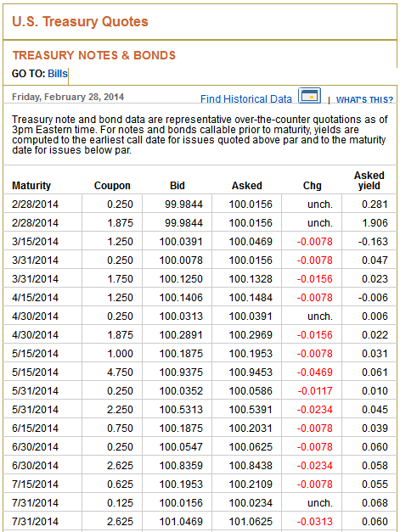Viewport: 400px width, 532px height.
Task: Select maturity cell 6/15/2014
Action: pyautogui.click(x=36, y=428)
